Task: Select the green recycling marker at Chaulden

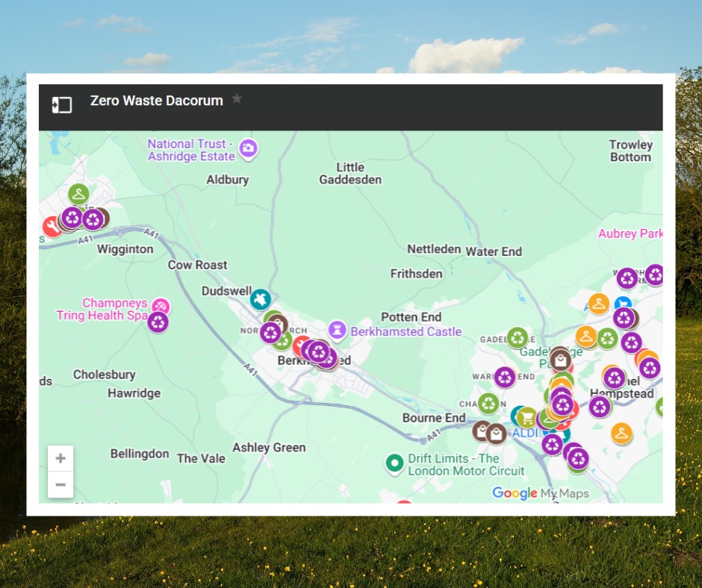Action: 488,404
